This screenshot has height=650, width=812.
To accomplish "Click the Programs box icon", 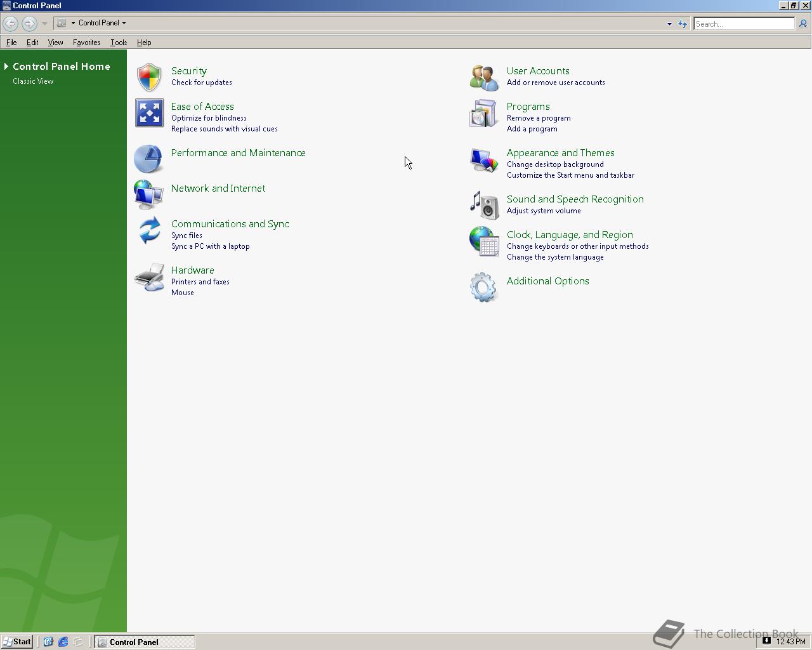I will tap(484, 113).
